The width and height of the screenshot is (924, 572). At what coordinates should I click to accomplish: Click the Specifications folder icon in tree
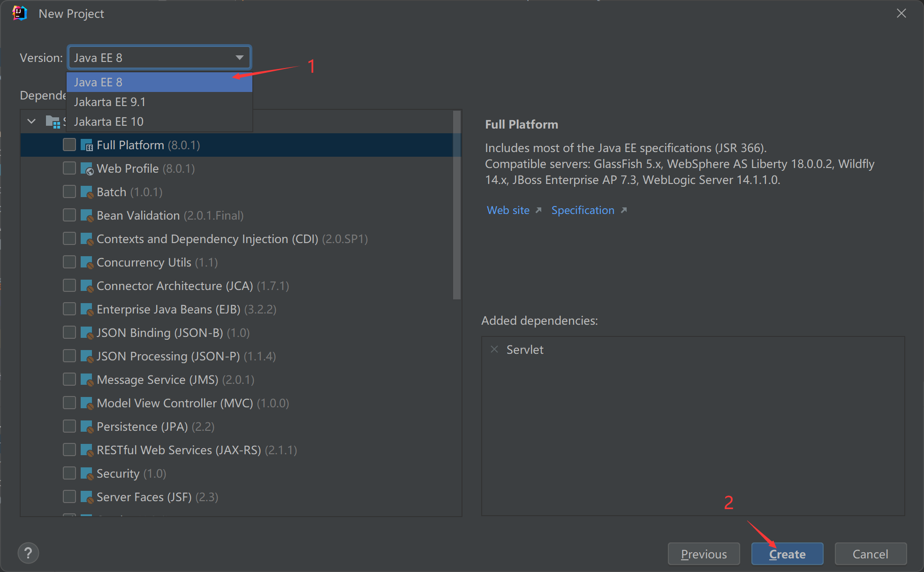click(x=53, y=122)
